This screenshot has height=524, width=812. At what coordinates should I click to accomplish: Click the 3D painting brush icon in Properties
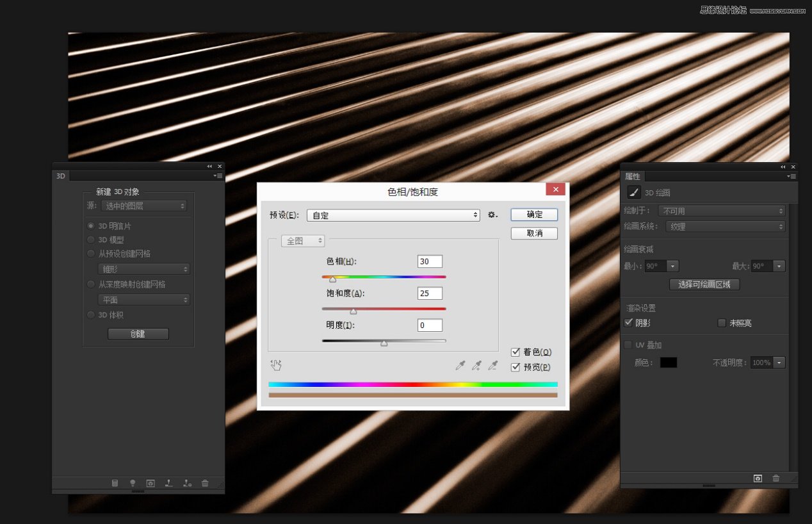(x=633, y=192)
